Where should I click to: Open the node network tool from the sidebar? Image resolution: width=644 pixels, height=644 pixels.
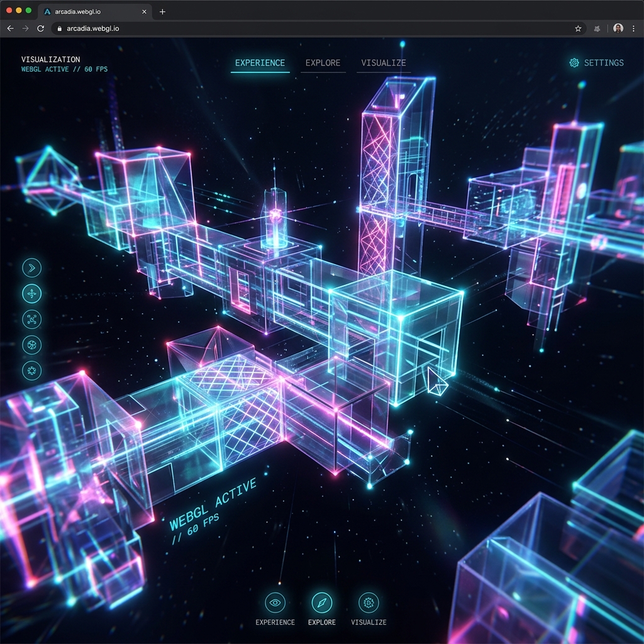[31, 319]
